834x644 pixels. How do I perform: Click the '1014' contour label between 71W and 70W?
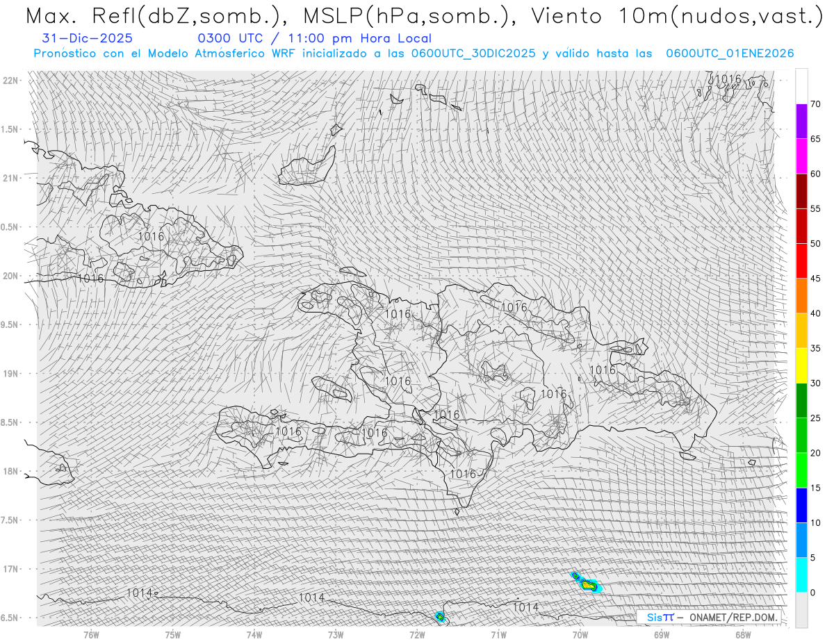point(525,607)
